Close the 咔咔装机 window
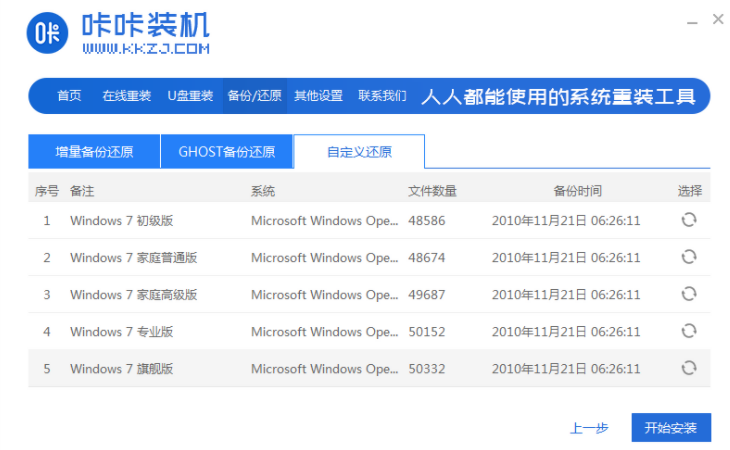The width and height of the screenshot is (730, 450). tap(718, 20)
